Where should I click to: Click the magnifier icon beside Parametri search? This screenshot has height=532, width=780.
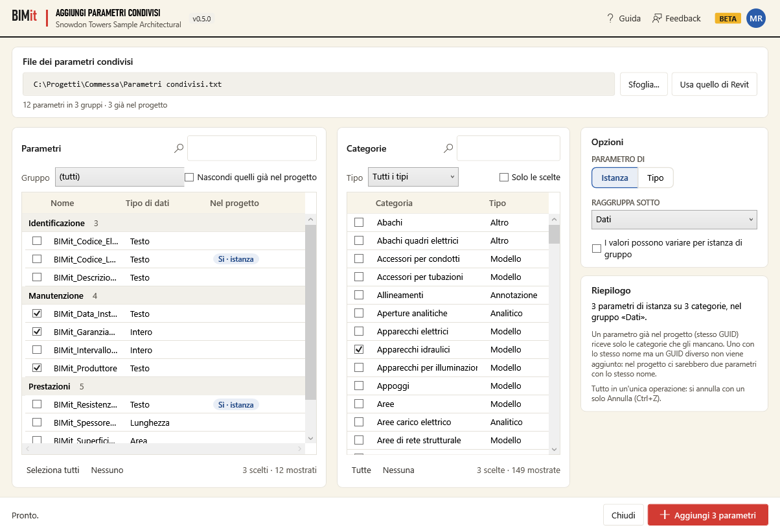pos(179,148)
